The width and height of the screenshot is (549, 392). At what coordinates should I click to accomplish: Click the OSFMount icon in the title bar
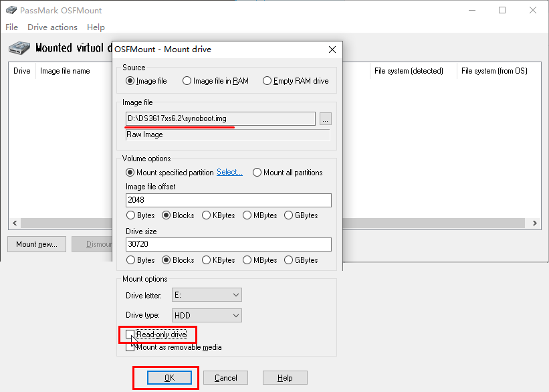pyautogui.click(x=11, y=10)
